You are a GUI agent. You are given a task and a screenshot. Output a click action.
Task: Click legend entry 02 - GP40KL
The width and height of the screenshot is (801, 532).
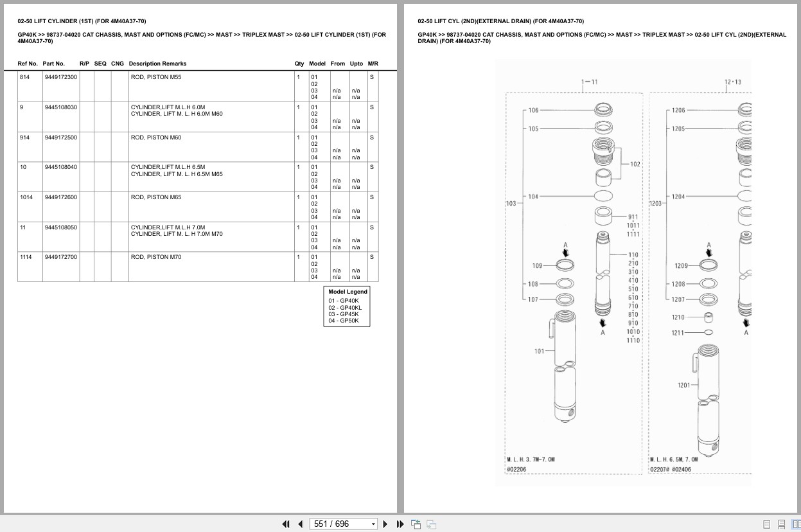[x=345, y=307]
